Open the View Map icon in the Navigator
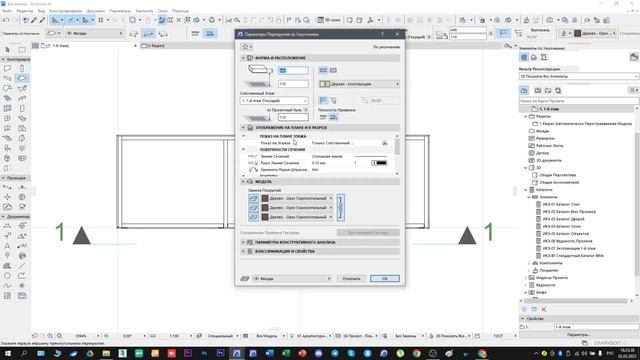 pos(538,90)
